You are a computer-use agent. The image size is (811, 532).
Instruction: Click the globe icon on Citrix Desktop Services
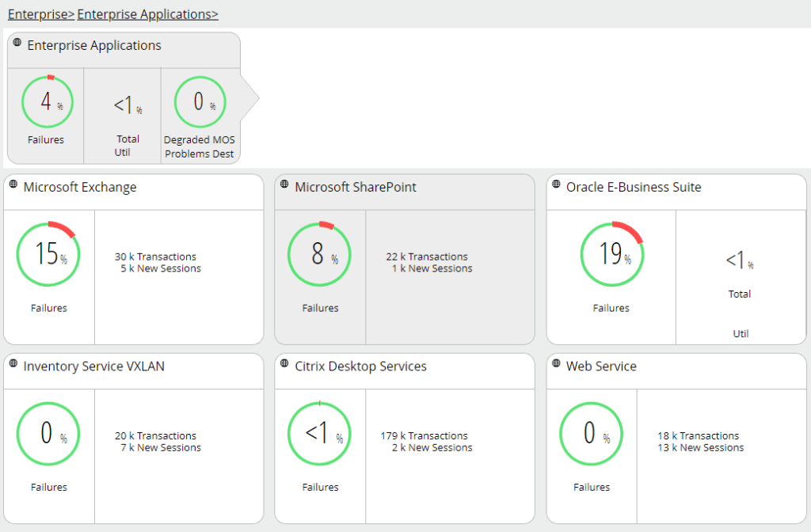[285, 363]
